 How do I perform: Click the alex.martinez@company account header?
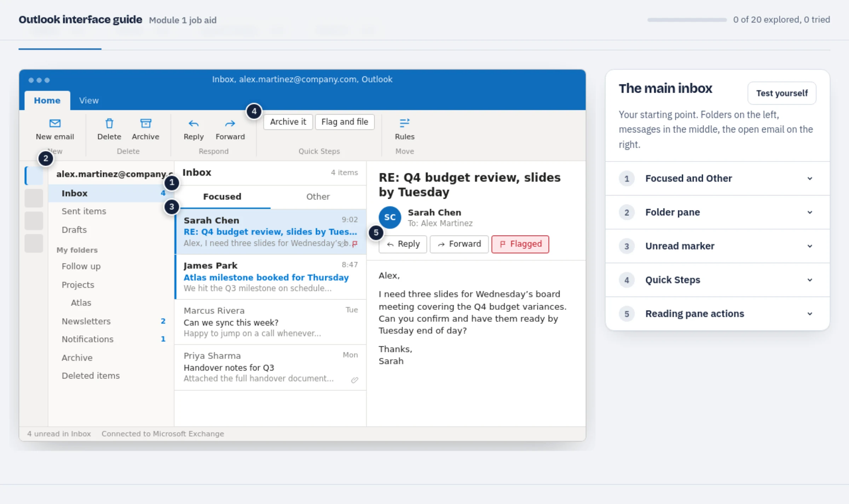pyautogui.click(x=114, y=174)
